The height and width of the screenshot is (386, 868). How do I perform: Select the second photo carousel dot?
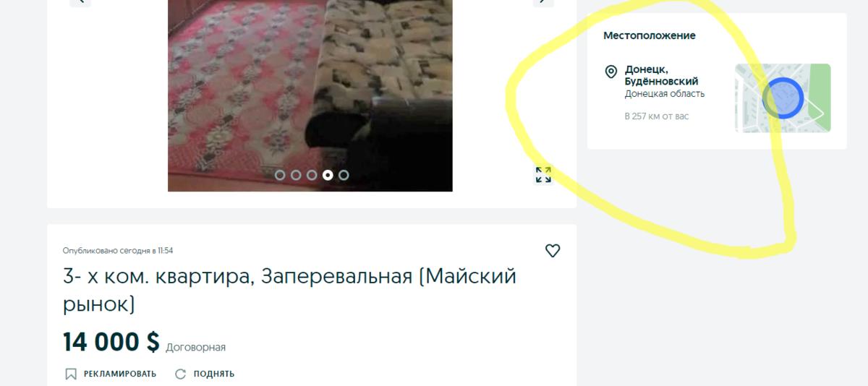click(x=296, y=175)
